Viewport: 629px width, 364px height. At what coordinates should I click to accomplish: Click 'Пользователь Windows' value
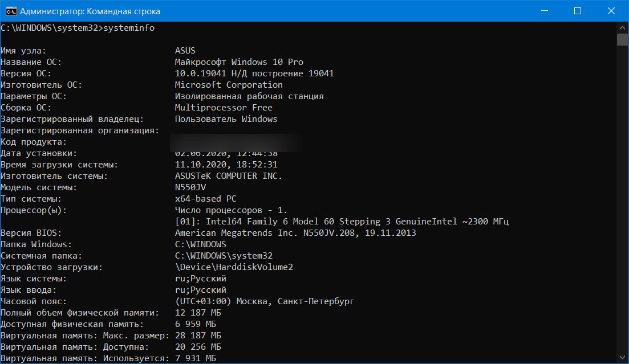pos(226,119)
